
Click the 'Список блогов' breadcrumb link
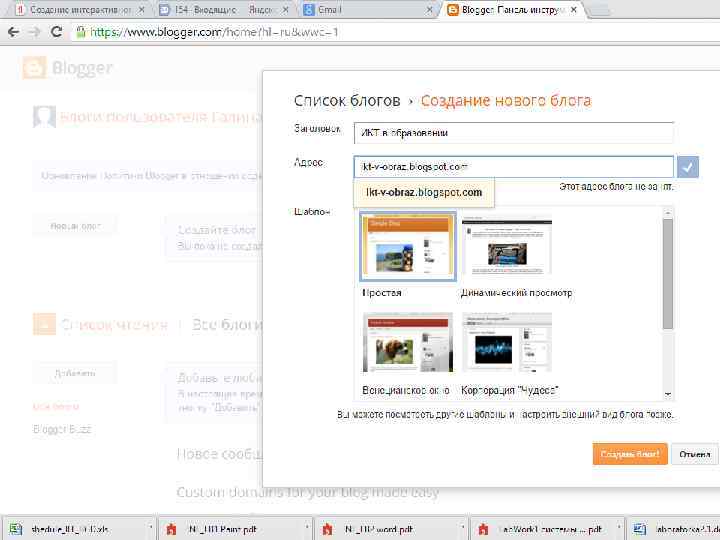pyautogui.click(x=347, y=101)
